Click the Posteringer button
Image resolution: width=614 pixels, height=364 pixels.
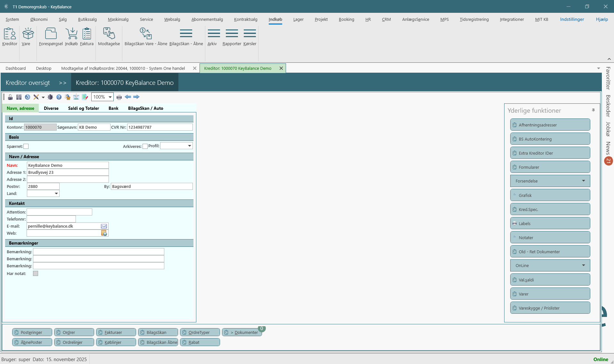pos(32,332)
